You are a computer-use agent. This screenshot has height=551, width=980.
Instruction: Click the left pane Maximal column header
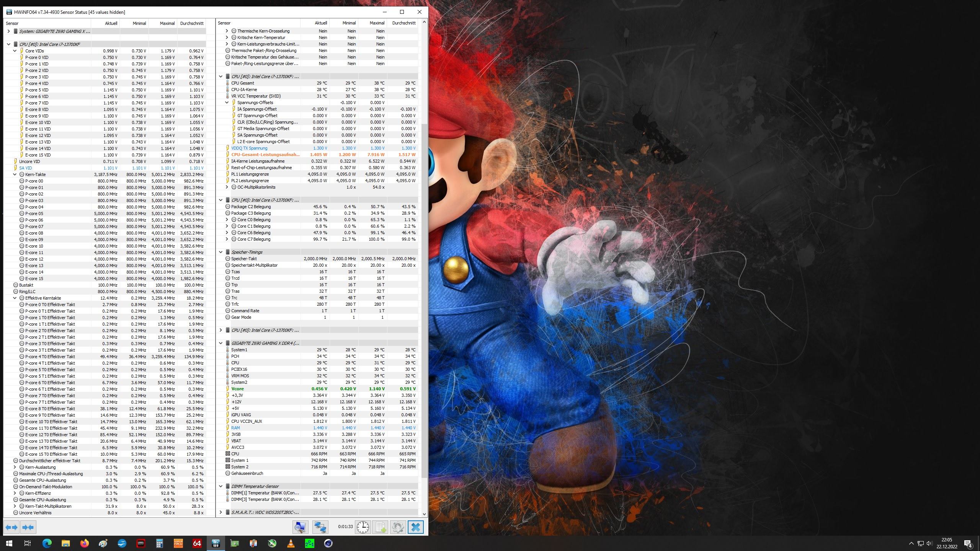pyautogui.click(x=163, y=23)
